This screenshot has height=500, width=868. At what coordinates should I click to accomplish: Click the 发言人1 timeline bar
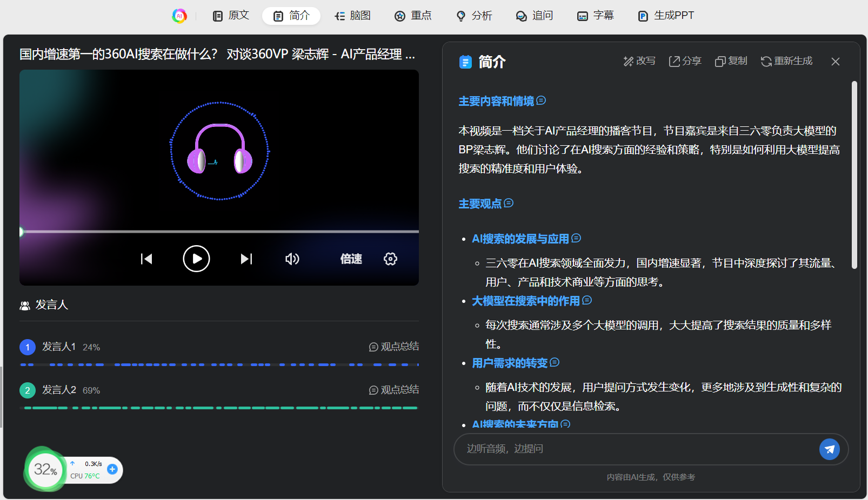point(219,365)
